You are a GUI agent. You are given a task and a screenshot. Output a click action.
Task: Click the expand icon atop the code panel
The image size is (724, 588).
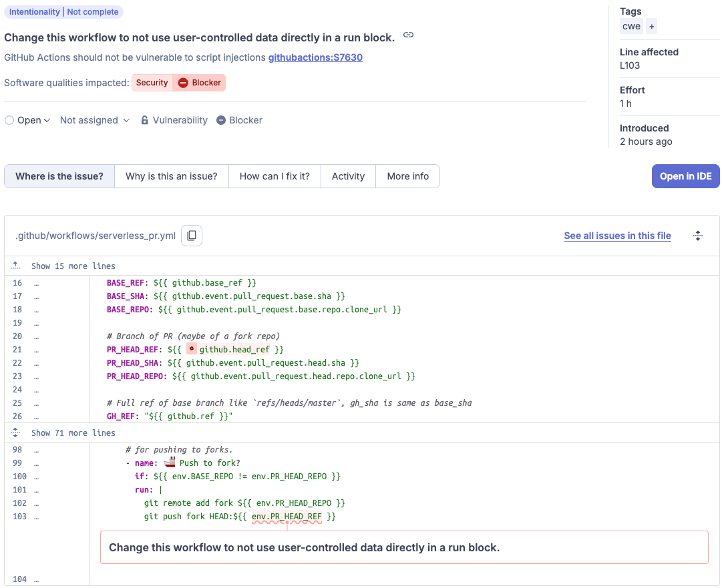698,236
